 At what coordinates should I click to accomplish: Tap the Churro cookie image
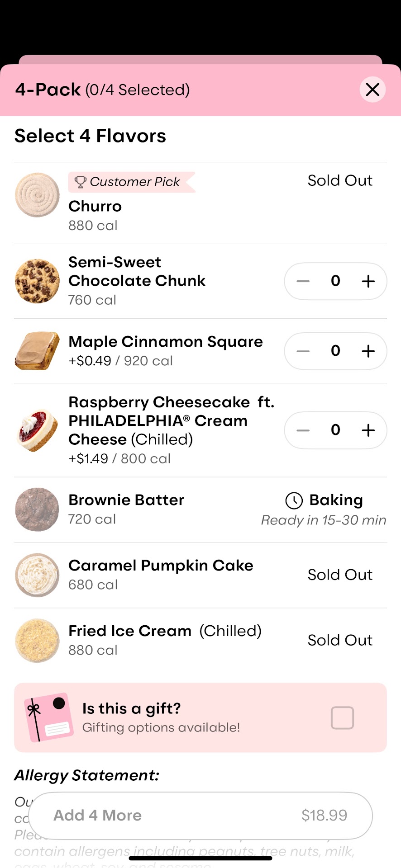[37, 195]
